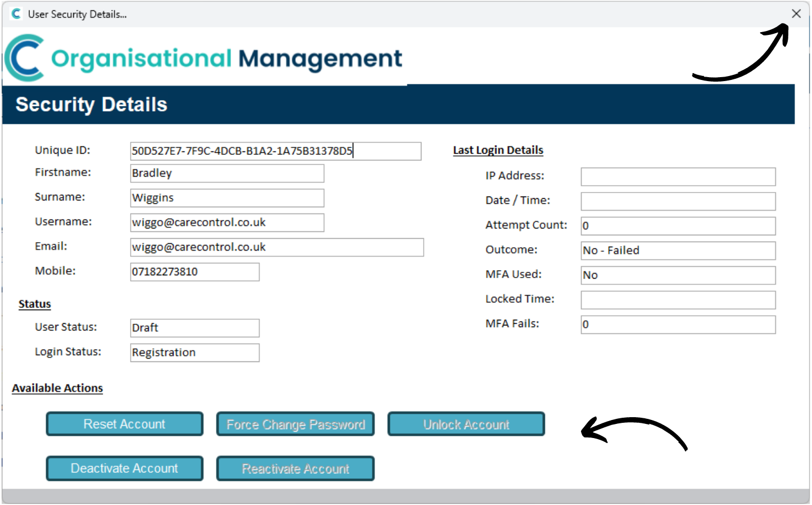Screen dimensions: 812x505
Task: Click the Firstname field showing Bradley
Action: click(227, 173)
